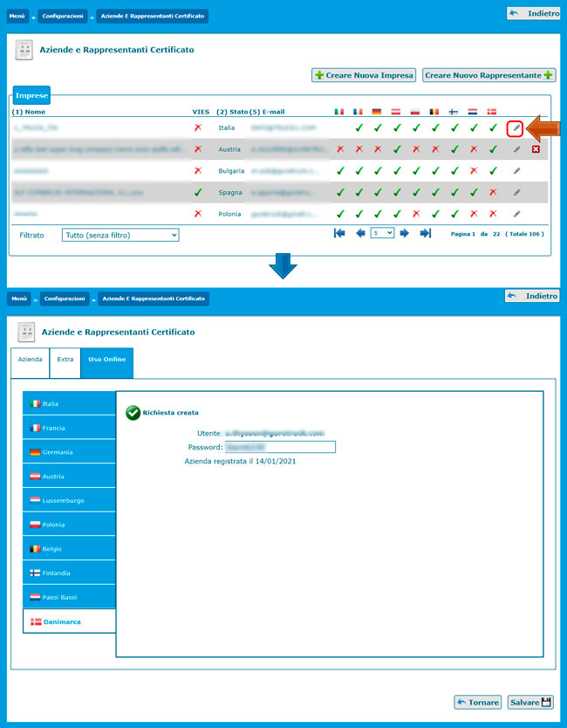Click Creare Nuova Impresa button
567x728 pixels.
[x=364, y=75]
